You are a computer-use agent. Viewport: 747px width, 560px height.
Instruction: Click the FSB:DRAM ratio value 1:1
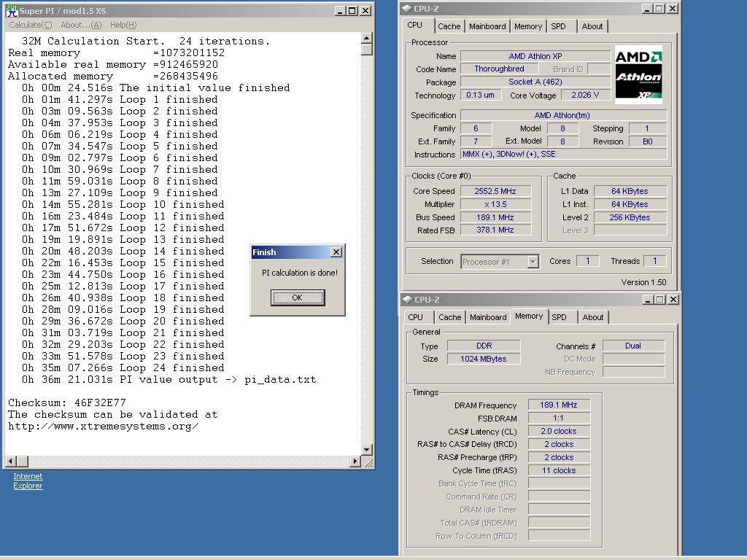tap(559, 418)
